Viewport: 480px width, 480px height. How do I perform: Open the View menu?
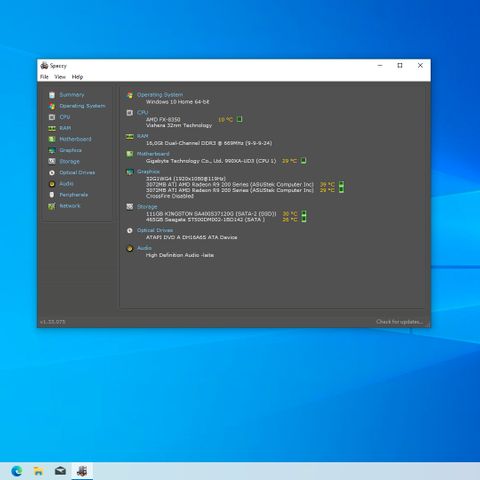60,77
